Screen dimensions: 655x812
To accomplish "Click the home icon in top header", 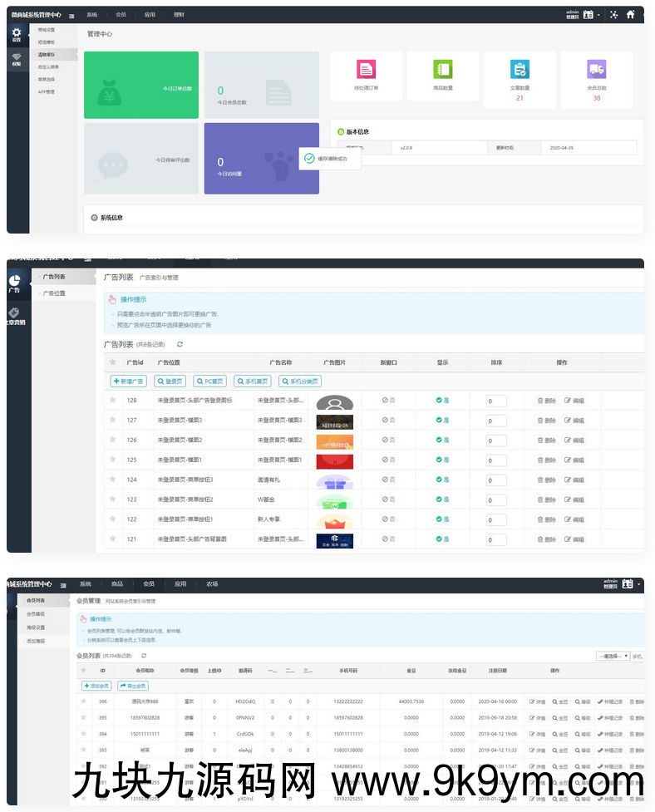I will [x=630, y=14].
